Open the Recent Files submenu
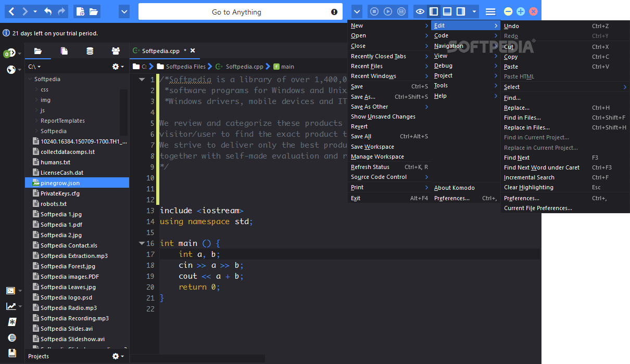Screen dimensions: 630x364 pyautogui.click(x=389, y=66)
